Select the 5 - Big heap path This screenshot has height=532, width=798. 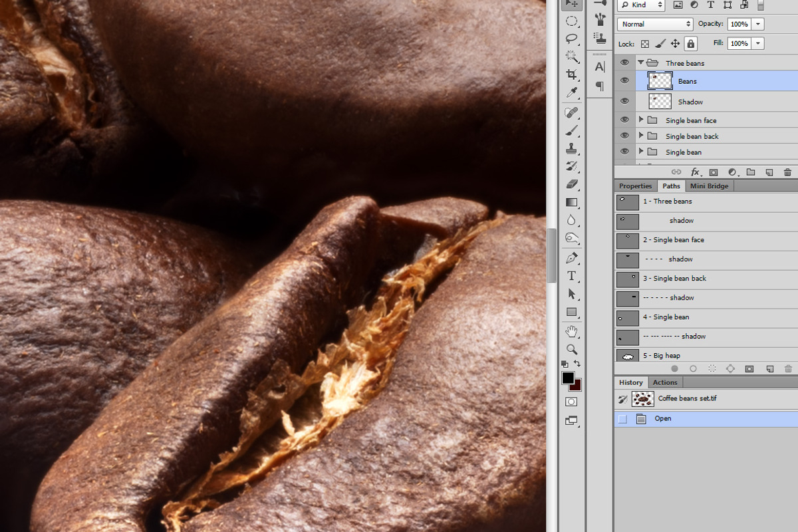pyautogui.click(x=706, y=356)
